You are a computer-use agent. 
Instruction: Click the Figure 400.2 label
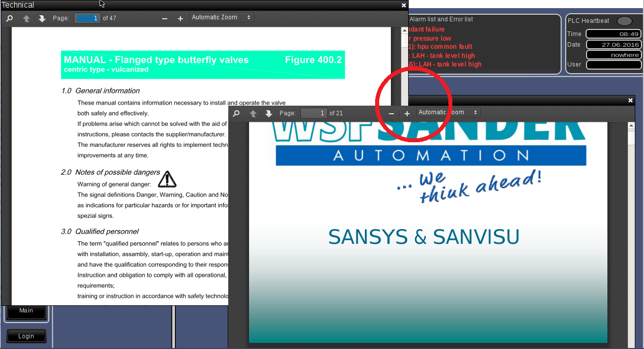pyautogui.click(x=313, y=60)
